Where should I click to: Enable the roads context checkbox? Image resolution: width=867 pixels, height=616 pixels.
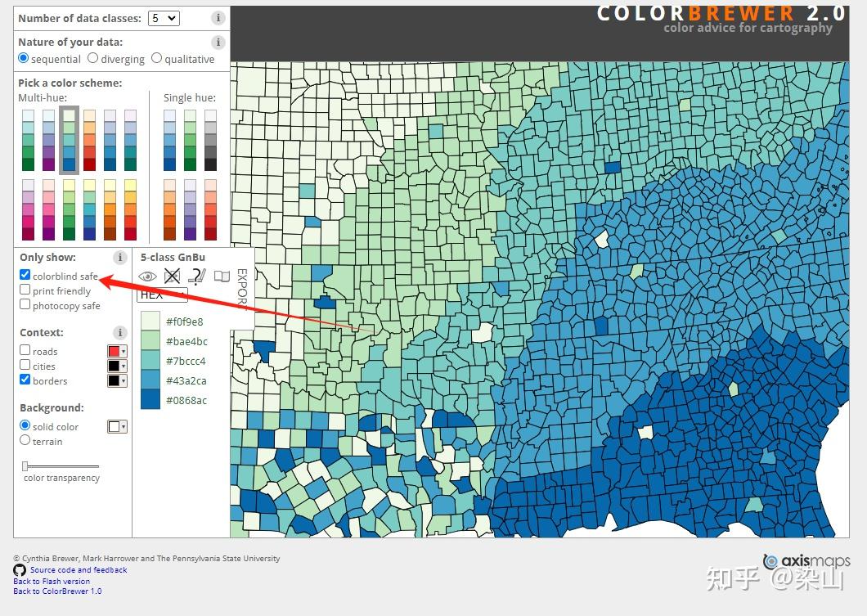pyautogui.click(x=25, y=349)
